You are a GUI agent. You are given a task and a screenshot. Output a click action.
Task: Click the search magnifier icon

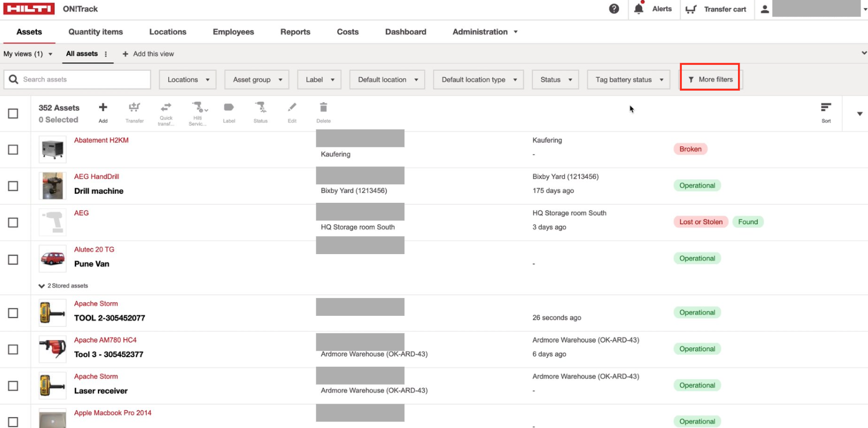[13, 79]
